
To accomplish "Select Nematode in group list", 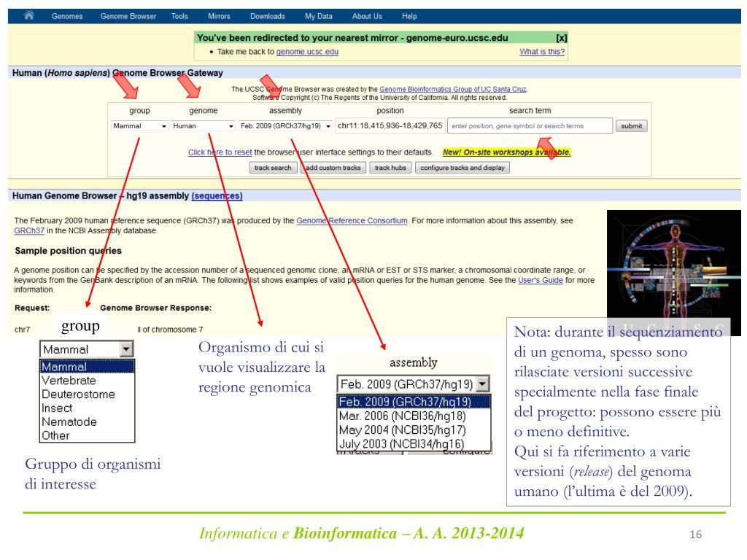I will [x=88, y=422].
